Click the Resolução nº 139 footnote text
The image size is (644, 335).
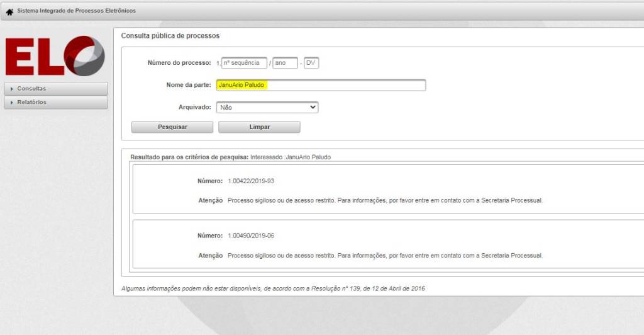[x=273, y=288]
